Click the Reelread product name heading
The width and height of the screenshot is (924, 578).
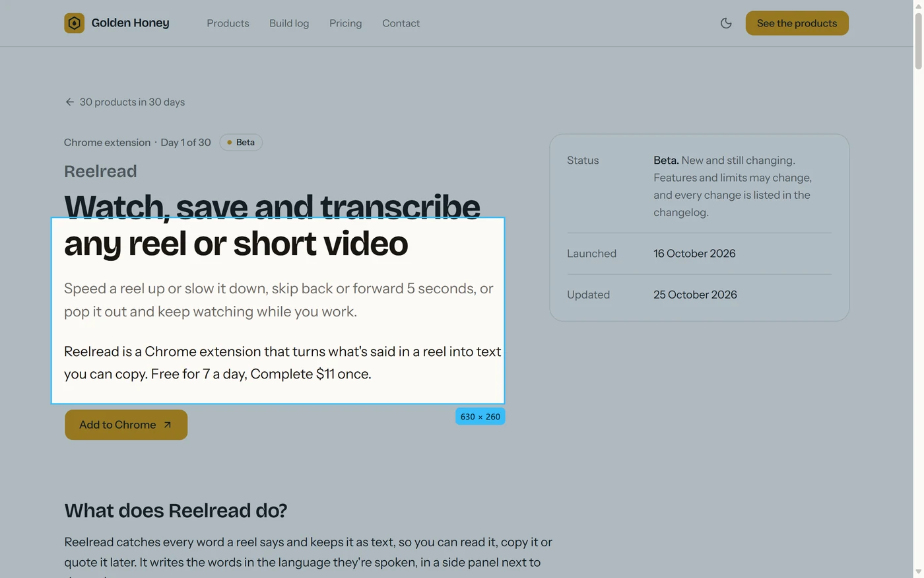pos(100,171)
